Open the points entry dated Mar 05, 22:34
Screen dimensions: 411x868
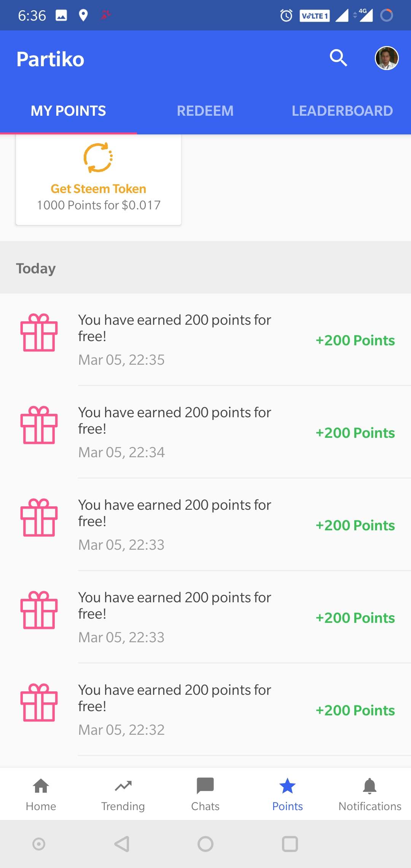point(175,432)
